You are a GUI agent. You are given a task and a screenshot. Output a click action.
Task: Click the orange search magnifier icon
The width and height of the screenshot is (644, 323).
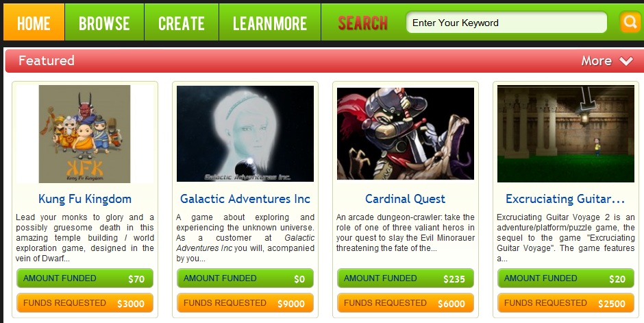pyautogui.click(x=630, y=22)
